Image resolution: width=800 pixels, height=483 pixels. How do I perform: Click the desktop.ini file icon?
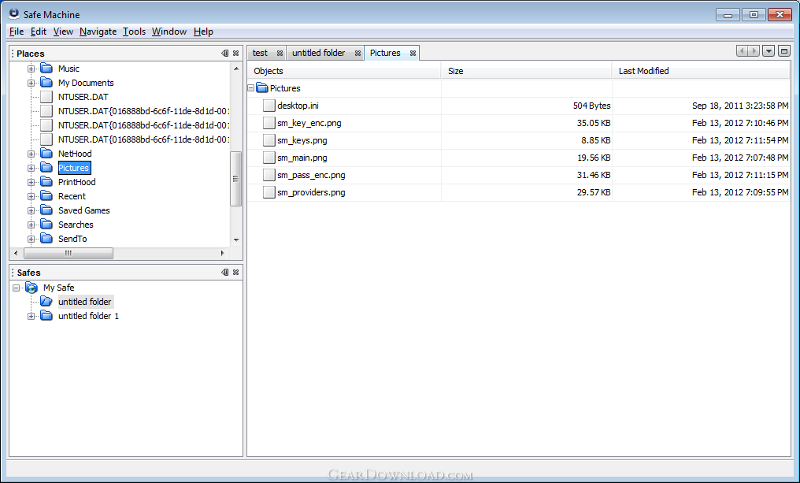(268, 105)
